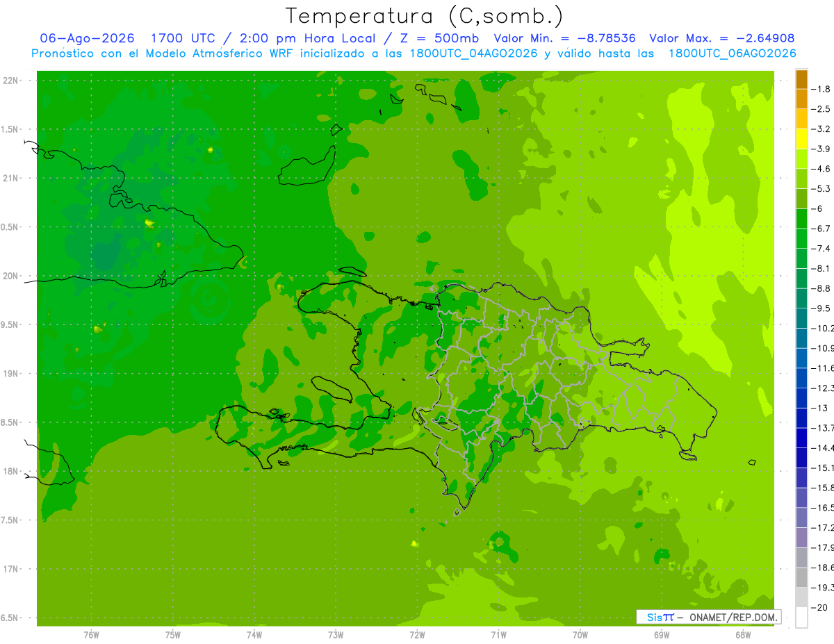Click the '20N' latitude axis label
834x644 pixels.
[x=10, y=276]
